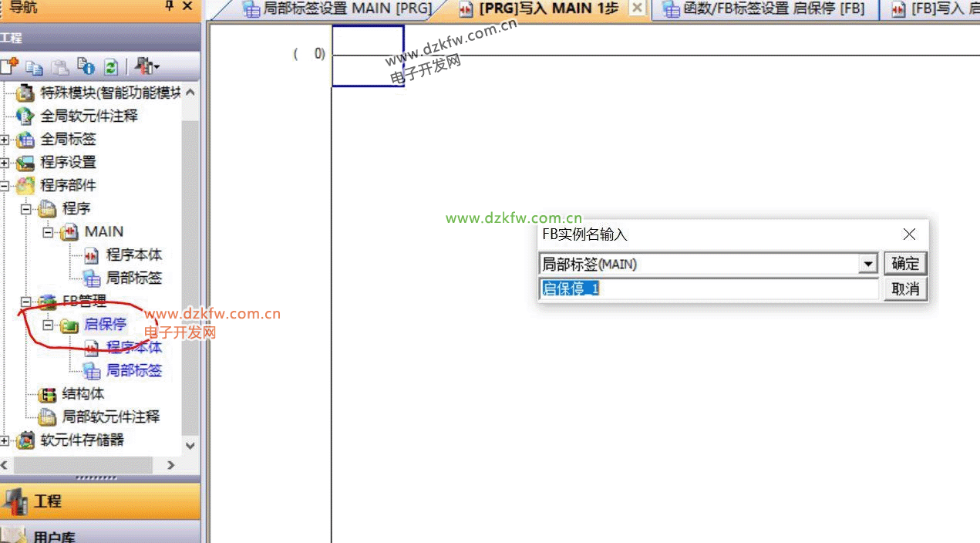Collapse the 程序部件 tree node
The width and height of the screenshot is (980, 543).
[x=5, y=186]
